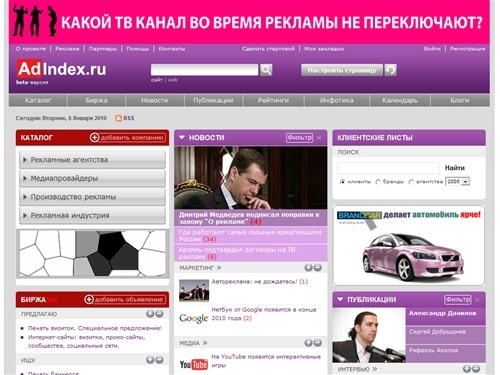Select the клиенты radio button

342,182
